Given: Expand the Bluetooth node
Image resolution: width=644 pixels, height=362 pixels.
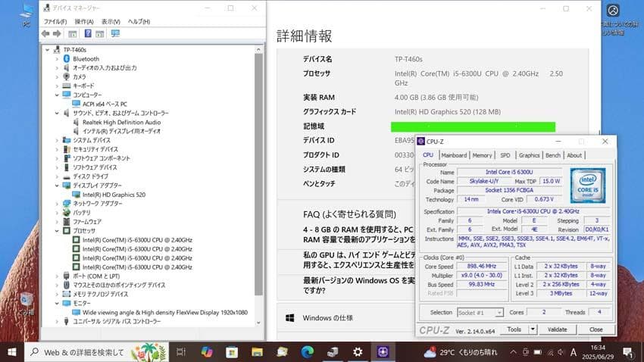Looking at the screenshot, I should tap(57, 58).
